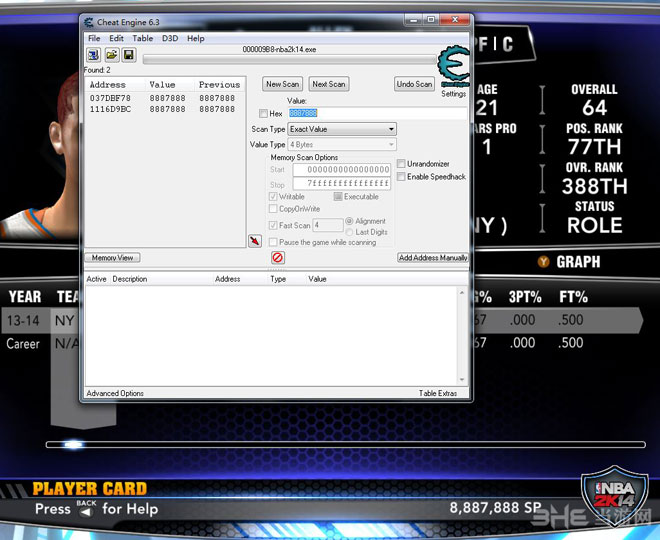Select the Alignment radio button
Screen dimensions: 660x540
[x=349, y=221]
